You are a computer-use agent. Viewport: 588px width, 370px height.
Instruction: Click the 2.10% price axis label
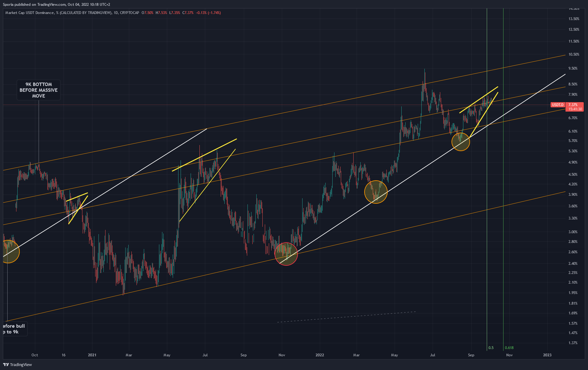[x=573, y=282]
